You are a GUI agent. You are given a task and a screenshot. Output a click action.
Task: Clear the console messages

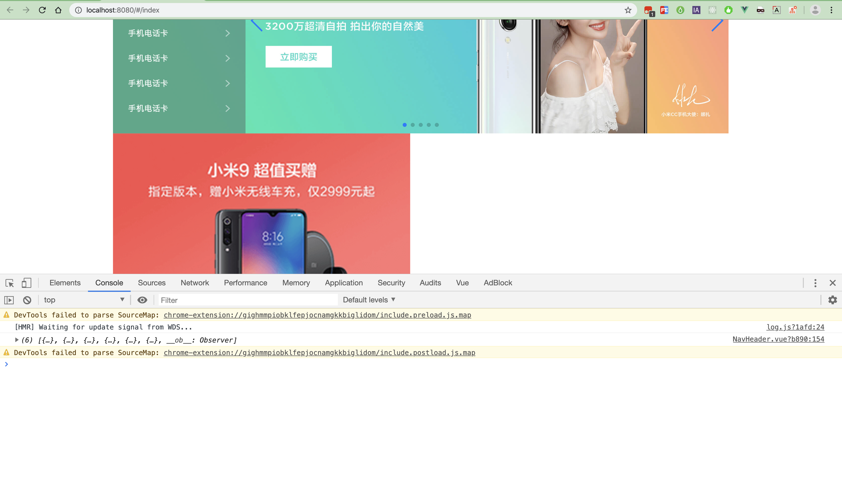click(x=27, y=300)
